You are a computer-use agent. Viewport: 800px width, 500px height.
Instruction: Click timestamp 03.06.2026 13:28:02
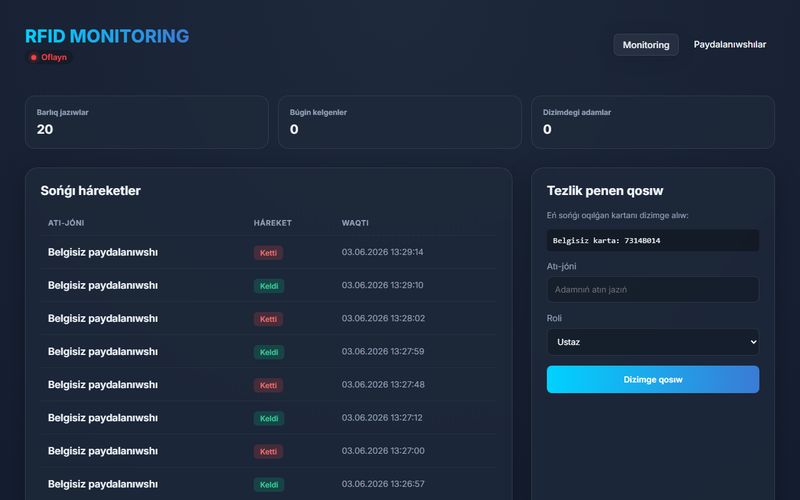tap(383, 318)
